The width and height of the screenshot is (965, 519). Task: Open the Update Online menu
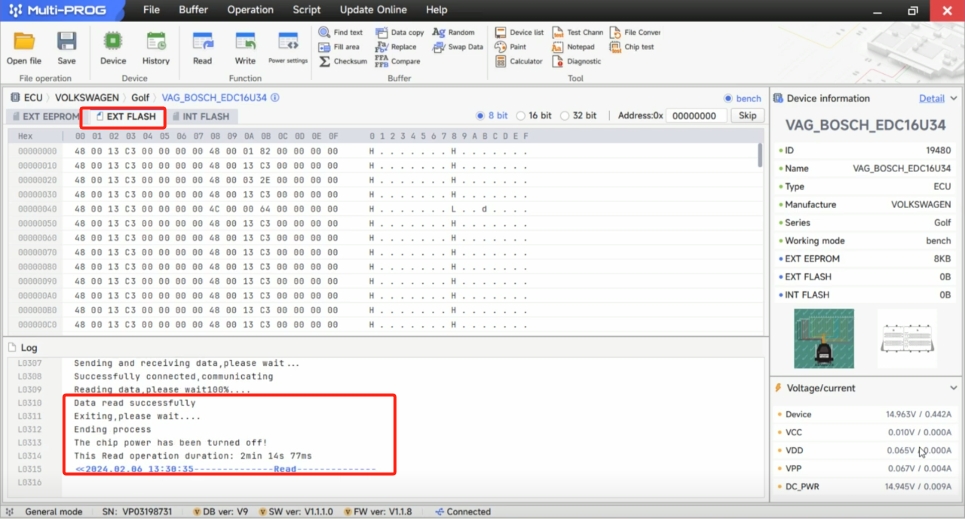point(373,10)
